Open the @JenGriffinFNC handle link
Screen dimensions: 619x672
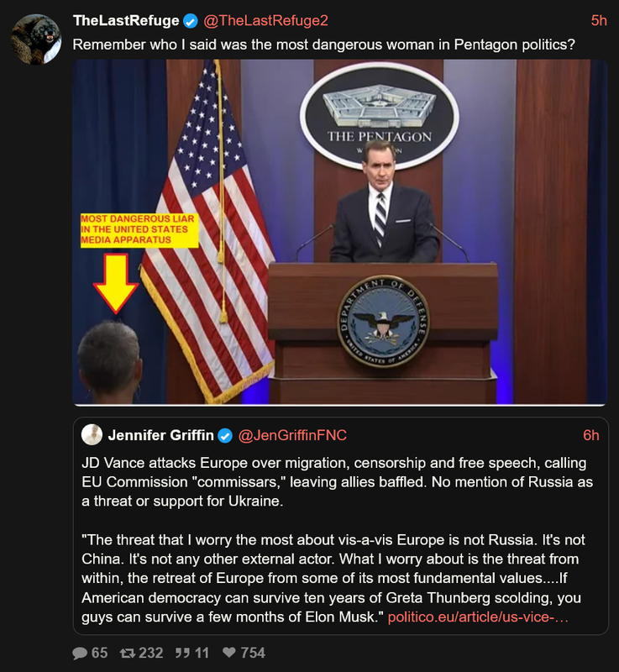point(292,435)
